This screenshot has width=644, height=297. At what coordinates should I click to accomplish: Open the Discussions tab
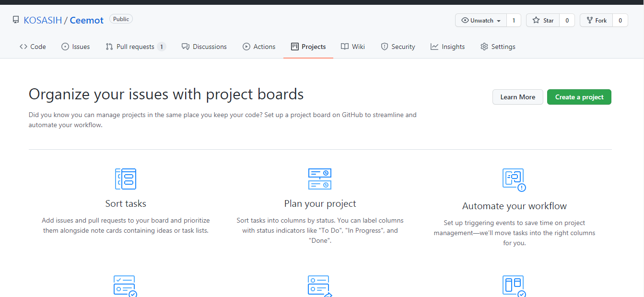point(204,47)
